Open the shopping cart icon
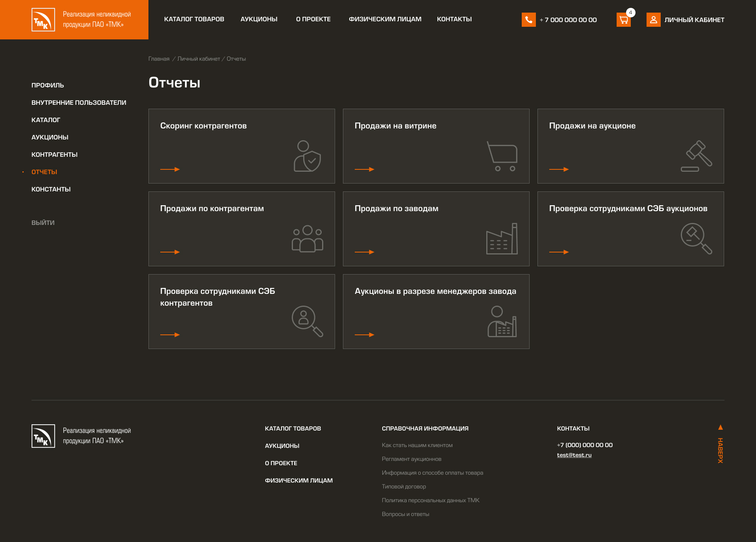The image size is (756, 542). [x=623, y=20]
